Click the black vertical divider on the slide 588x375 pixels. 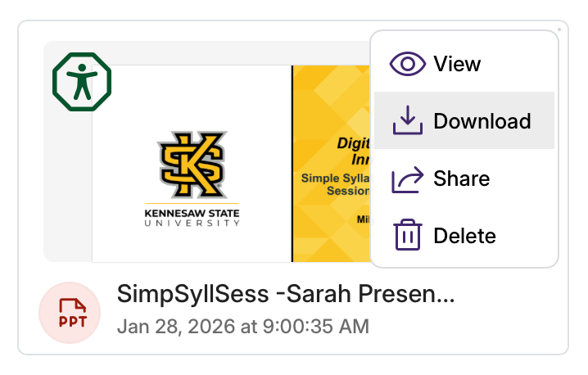click(x=292, y=164)
